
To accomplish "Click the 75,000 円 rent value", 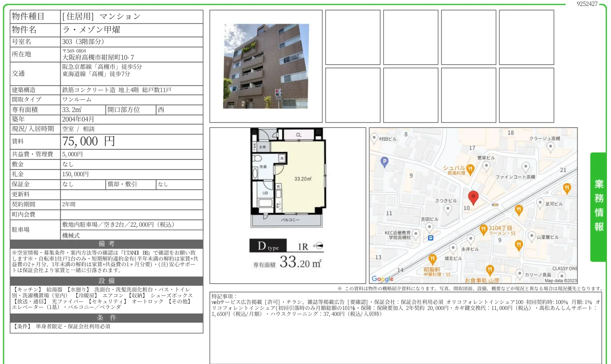I will pos(88,141).
